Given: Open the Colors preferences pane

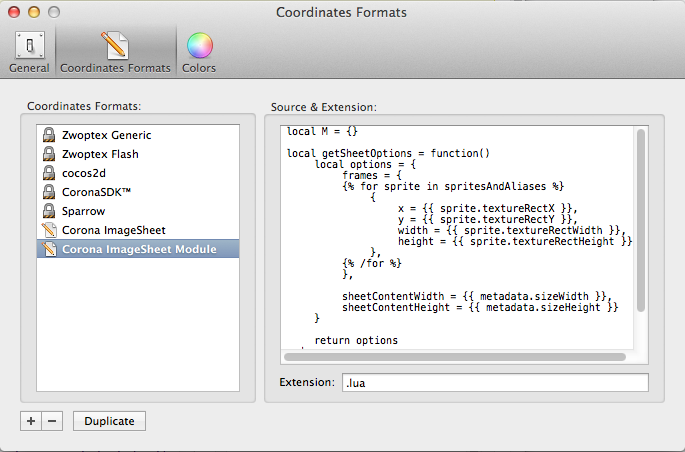Looking at the screenshot, I should [199, 52].
